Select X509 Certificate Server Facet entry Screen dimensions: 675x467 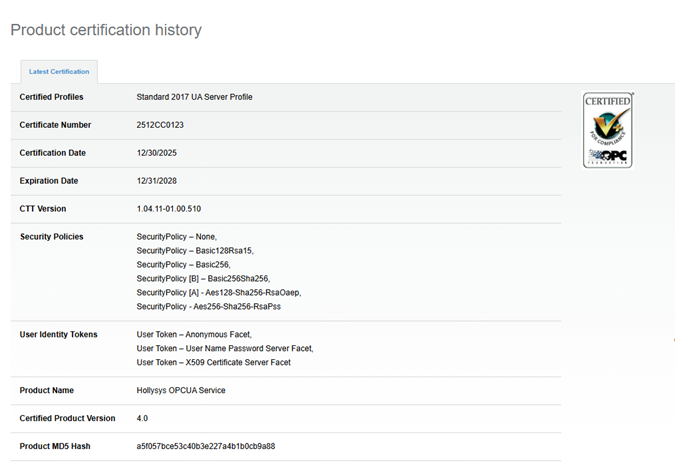213,362
